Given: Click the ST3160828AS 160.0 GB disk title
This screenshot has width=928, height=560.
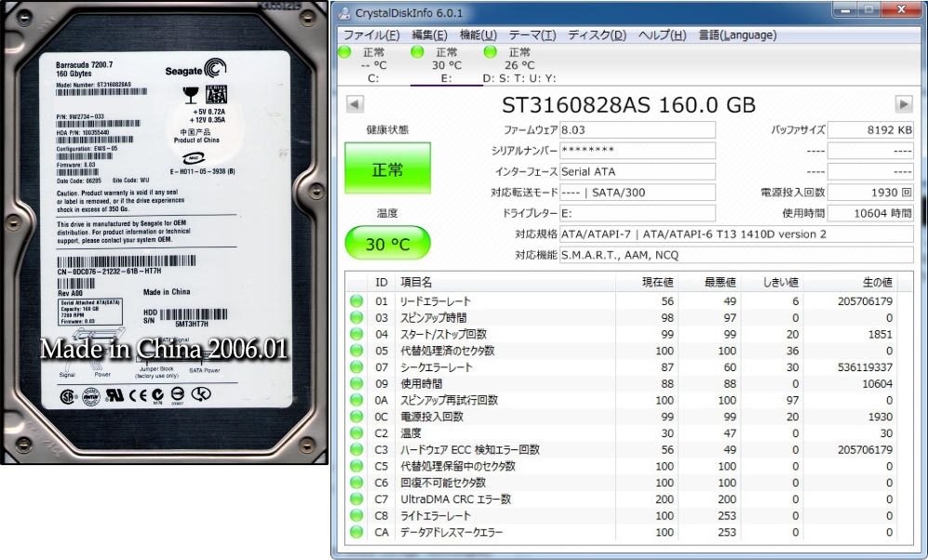Looking at the screenshot, I should (x=628, y=105).
